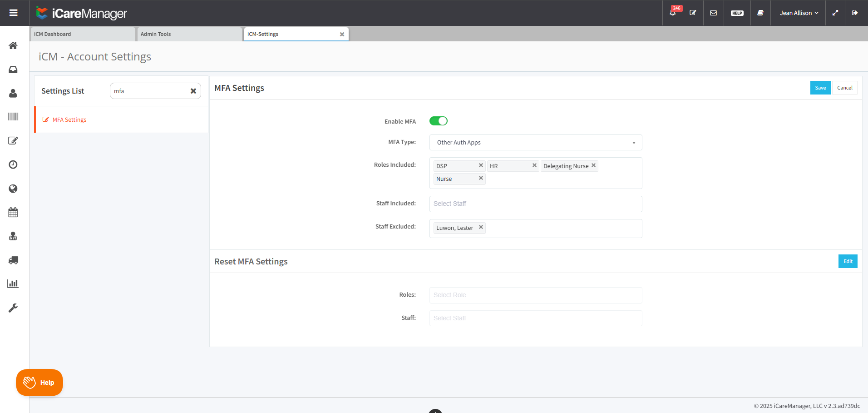This screenshot has width=868, height=413.
Task: Remove Luwon, Lester from Staff Excluded
Action: [x=481, y=227]
